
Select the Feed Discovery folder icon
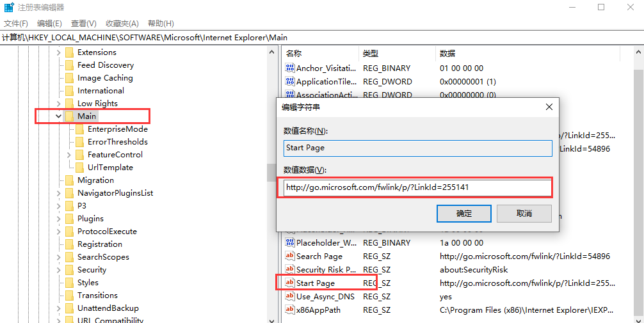click(x=69, y=65)
